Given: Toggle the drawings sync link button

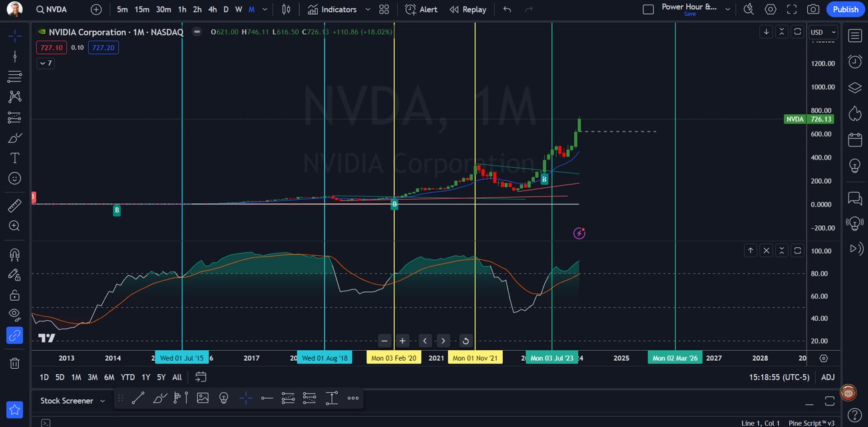Looking at the screenshot, I should (15, 335).
